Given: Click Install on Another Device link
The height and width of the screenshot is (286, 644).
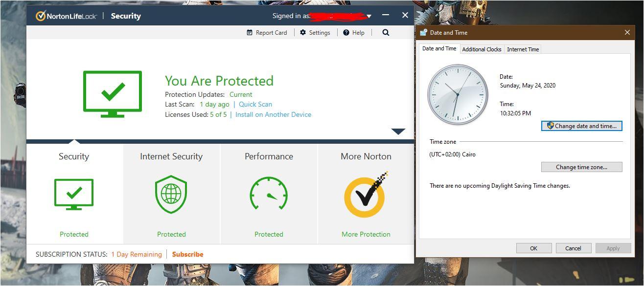Looking at the screenshot, I should pyautogui.click(x=273, y=114).
